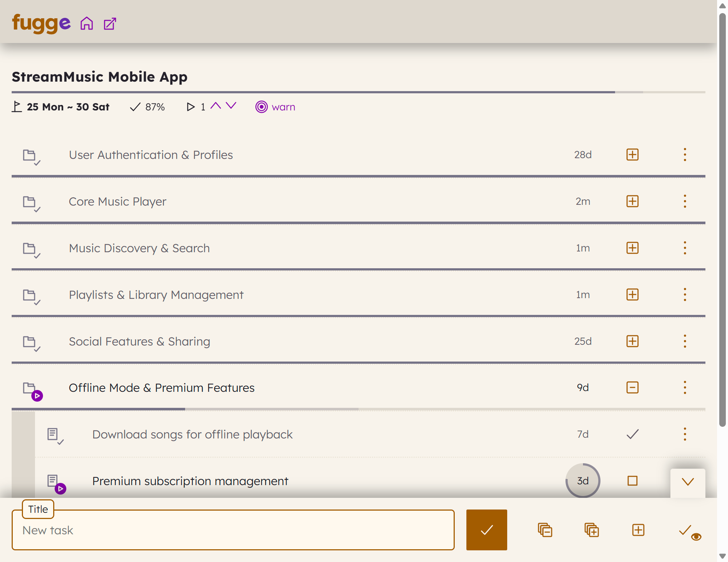Expand the Social Features & Sharing group
Image resolution: width=728 pixels, height=562 pixels.
(x=632, y=341)
